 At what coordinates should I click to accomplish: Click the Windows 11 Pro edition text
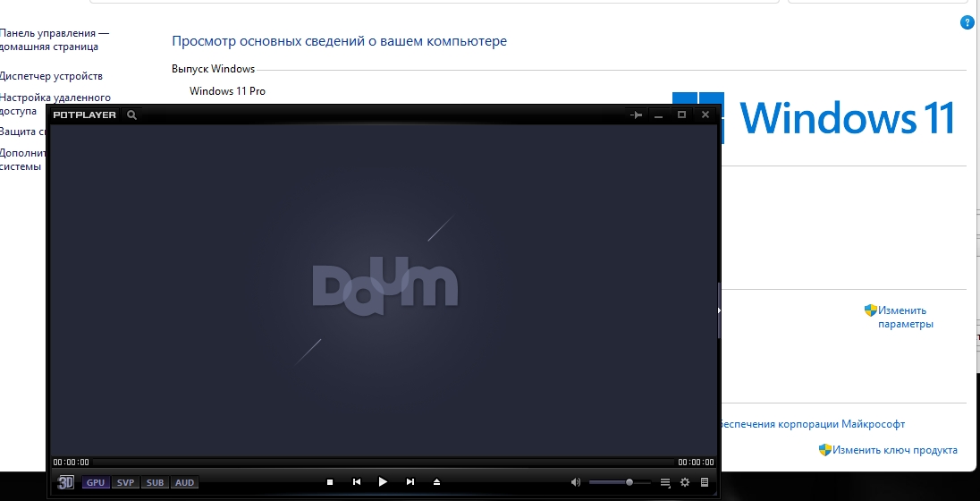click(x=227, y=91)
